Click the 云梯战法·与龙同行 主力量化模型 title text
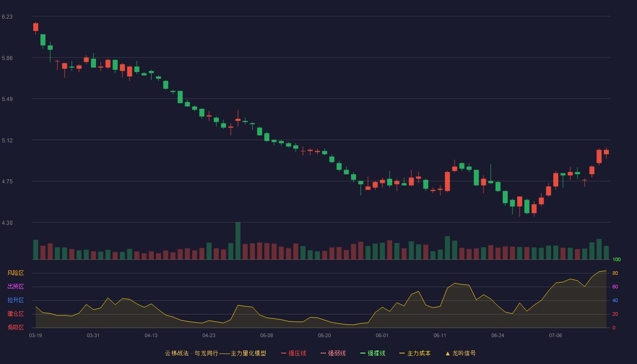 (x=216, y=353)
